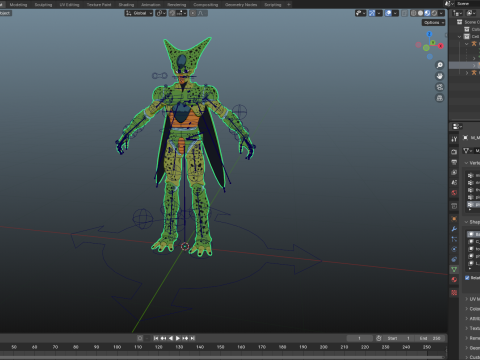Screen dimensions: 480x360
Task: Click the zoom view magnifier icon
Action: pyautogui.click(x=440, y=65)
